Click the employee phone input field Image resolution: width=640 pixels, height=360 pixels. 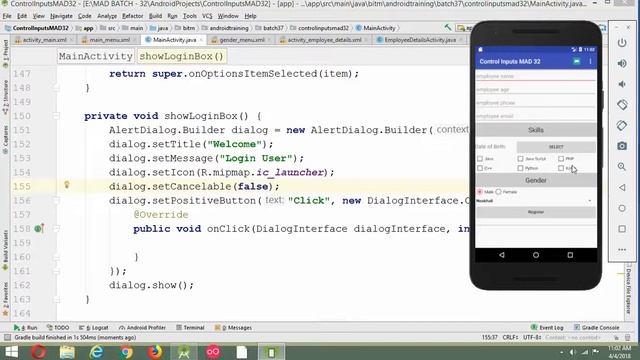(536, 102)
